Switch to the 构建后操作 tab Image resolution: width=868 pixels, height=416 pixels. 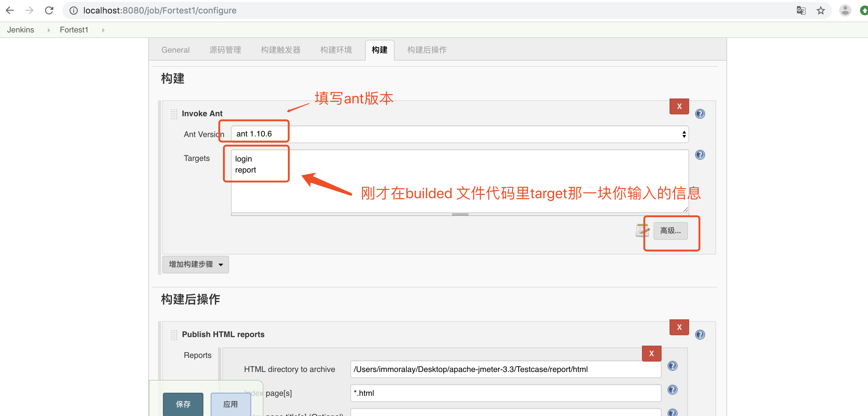point(427,50)
